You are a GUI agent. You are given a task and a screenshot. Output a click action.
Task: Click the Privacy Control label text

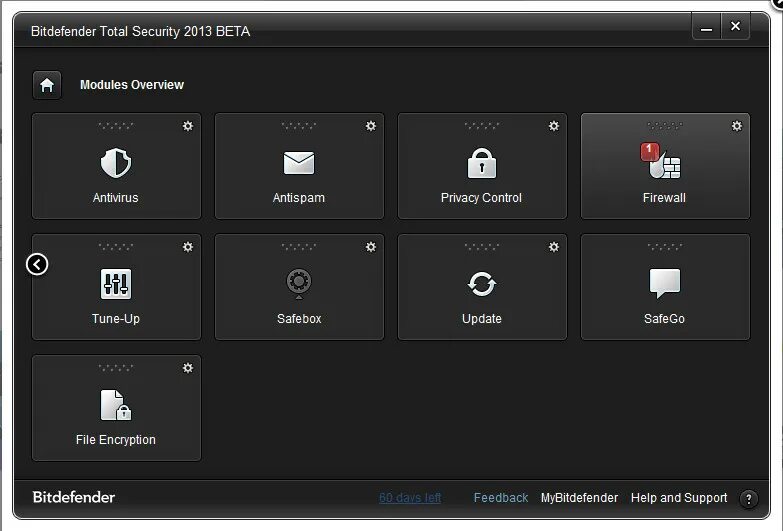click(481, 198)
